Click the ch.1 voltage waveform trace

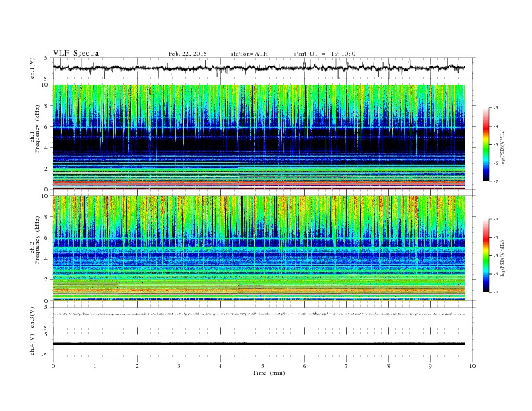259,68
